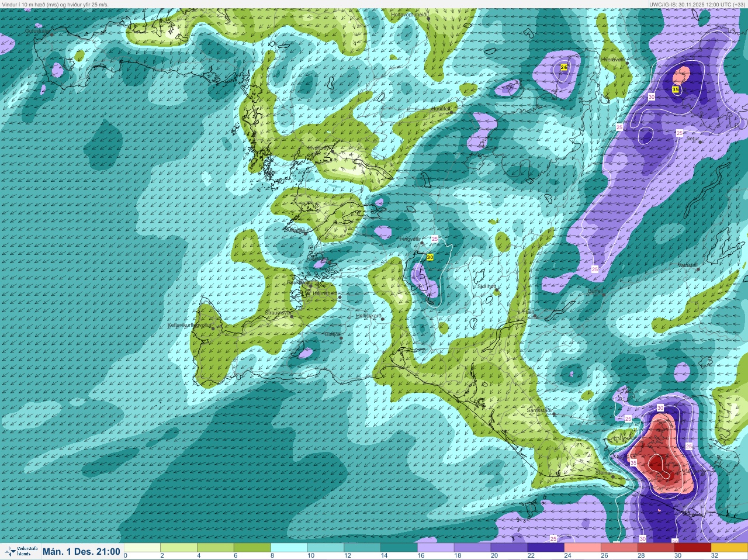Click the Hellisskarð station label

(x=369, y=316)
